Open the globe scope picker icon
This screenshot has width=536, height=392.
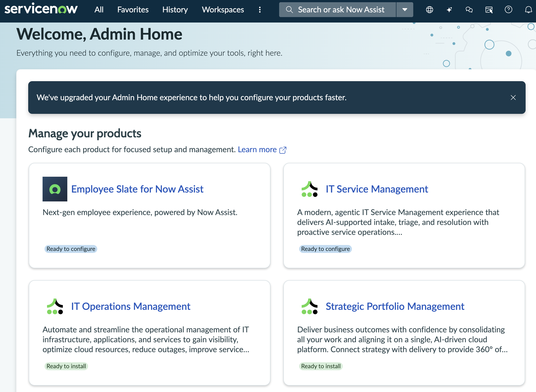(x=430, y=10)
